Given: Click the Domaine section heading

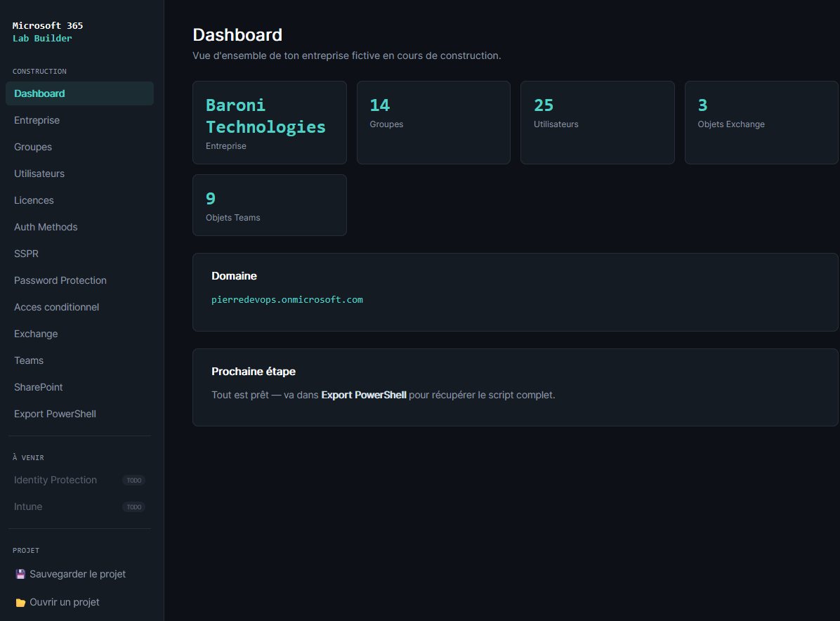Looking at the screenshot, I should (234, 276).
